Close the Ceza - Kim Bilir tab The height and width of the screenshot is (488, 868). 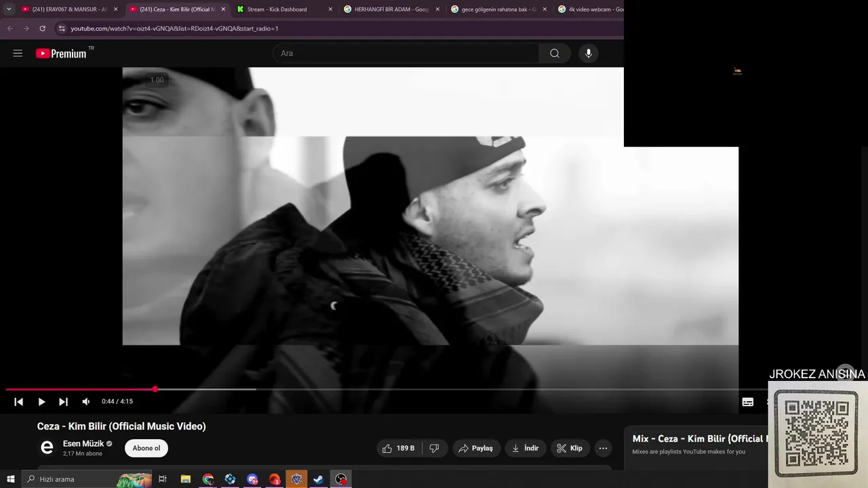(x=223, y=9)
